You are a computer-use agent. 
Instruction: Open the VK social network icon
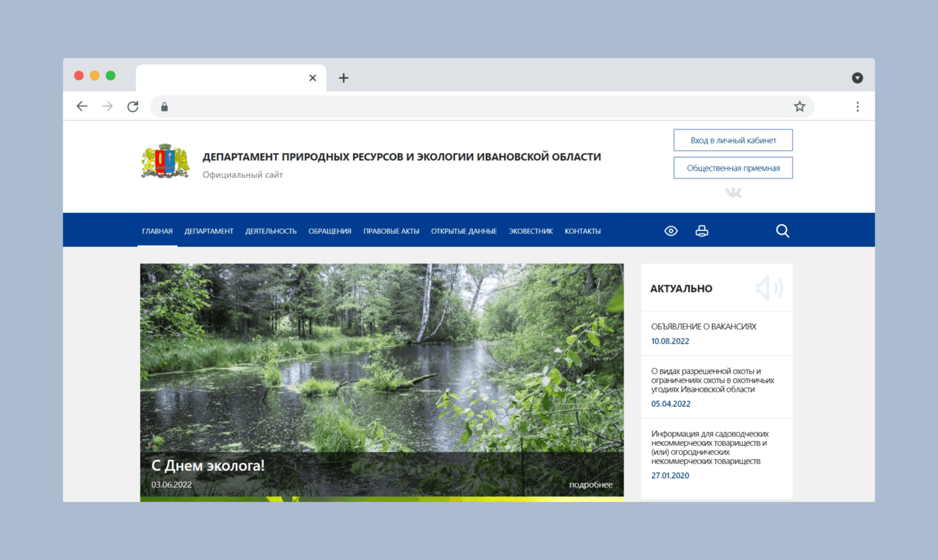pos(734,192)
